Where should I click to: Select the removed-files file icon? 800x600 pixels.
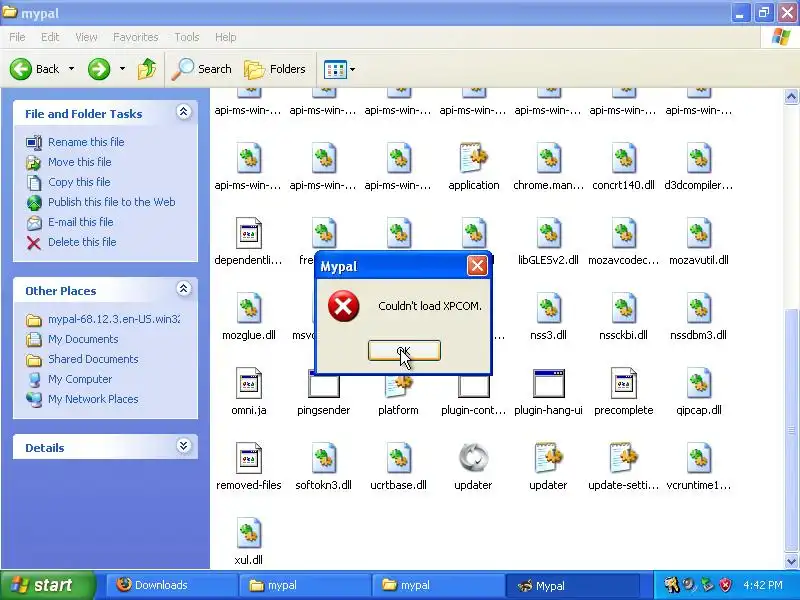coord(248,458)
